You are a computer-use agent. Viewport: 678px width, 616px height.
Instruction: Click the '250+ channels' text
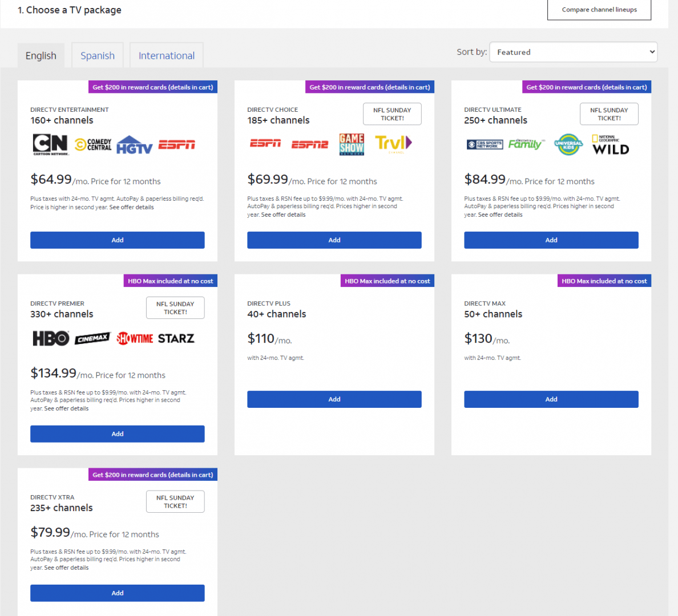coord(495,120)
